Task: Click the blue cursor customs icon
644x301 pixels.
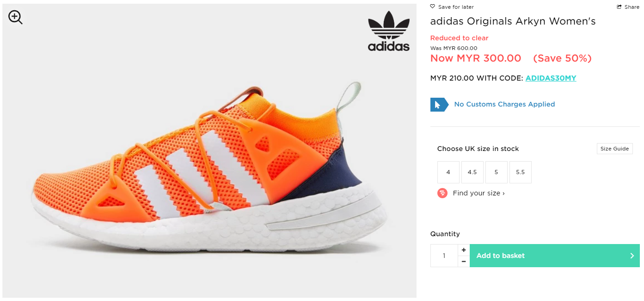Action: [439, 105]
